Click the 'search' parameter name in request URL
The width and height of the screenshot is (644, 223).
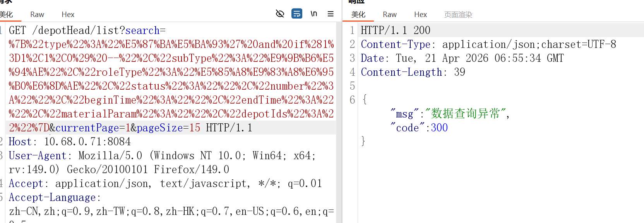(x=142, y=30)
